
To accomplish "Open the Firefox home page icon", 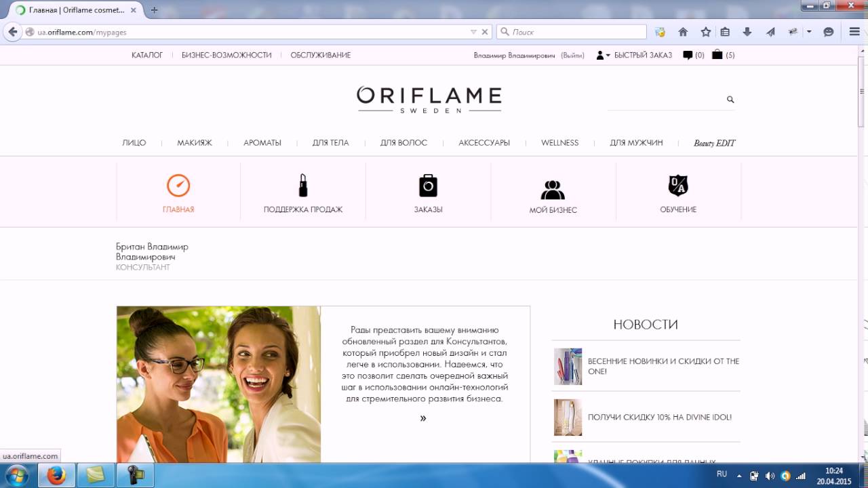I will click(x=683, y=32).
